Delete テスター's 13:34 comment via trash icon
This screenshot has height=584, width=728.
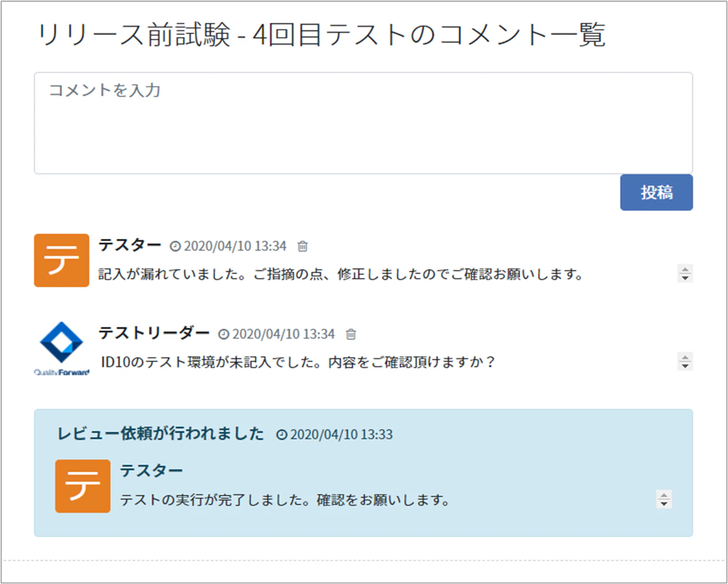click(302, 246)
